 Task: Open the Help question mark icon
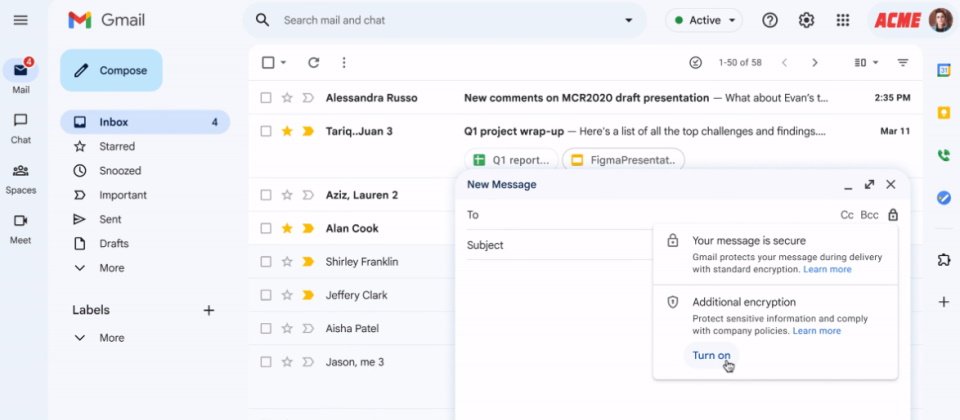coord(770,20)
